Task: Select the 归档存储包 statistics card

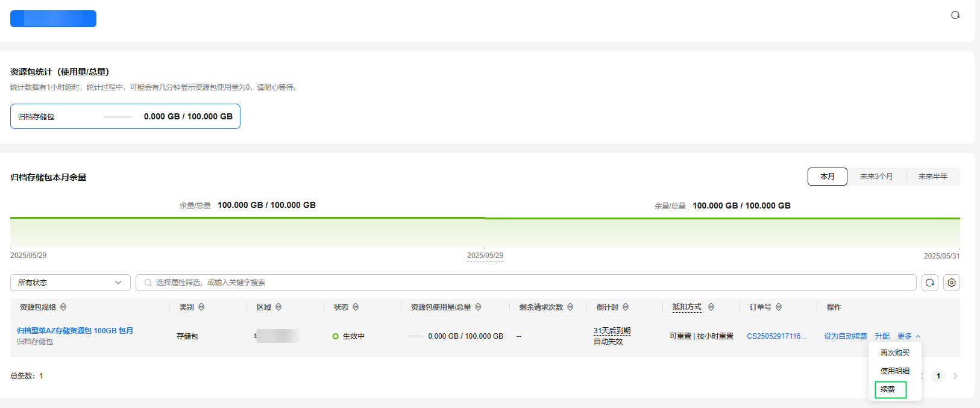Action: pyautogui.click(x=125, y=116)
